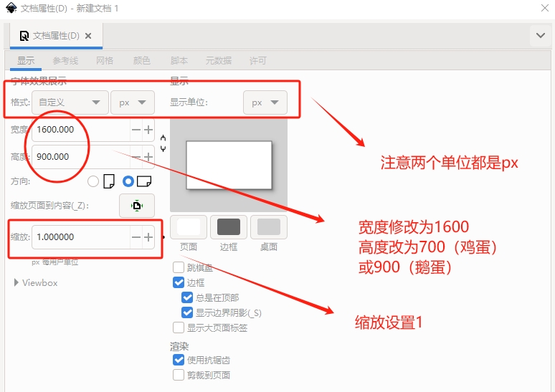The image size is (555, 392).
Task: Select portrait orientation radio button
Action: (x=93, y=181)
